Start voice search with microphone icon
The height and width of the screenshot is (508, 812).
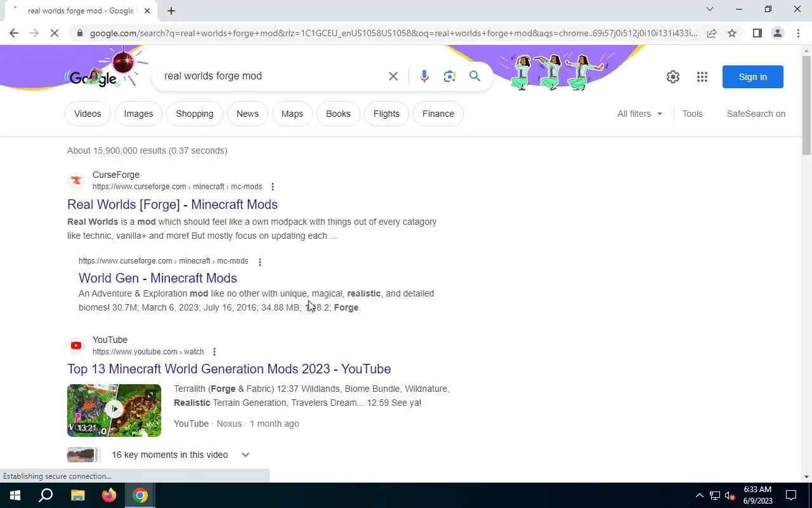(x=424, y=76)
